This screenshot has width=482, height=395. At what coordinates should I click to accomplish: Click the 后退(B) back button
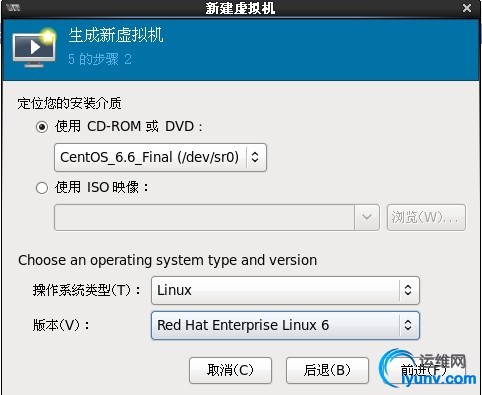327,370
